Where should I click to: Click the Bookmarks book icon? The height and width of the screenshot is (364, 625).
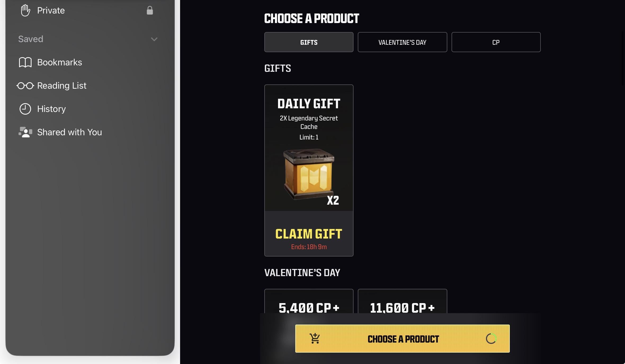pos(25,62)
